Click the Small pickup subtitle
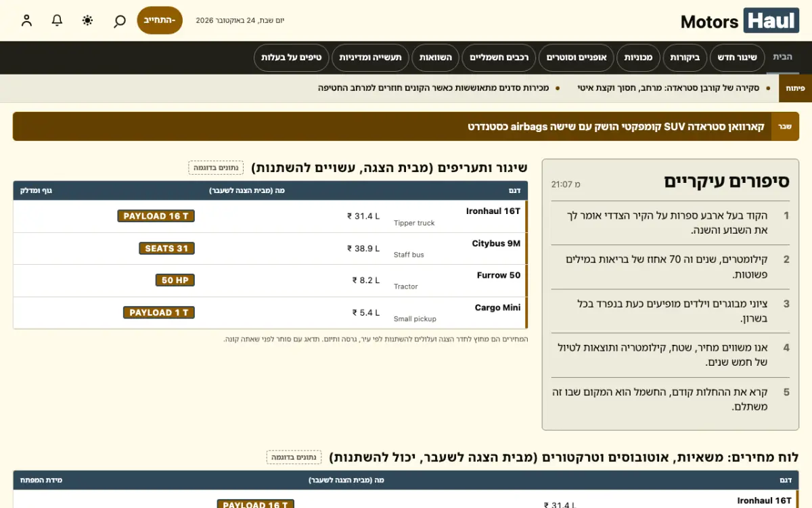Screen dimensions: 812x508 point(415,319)
